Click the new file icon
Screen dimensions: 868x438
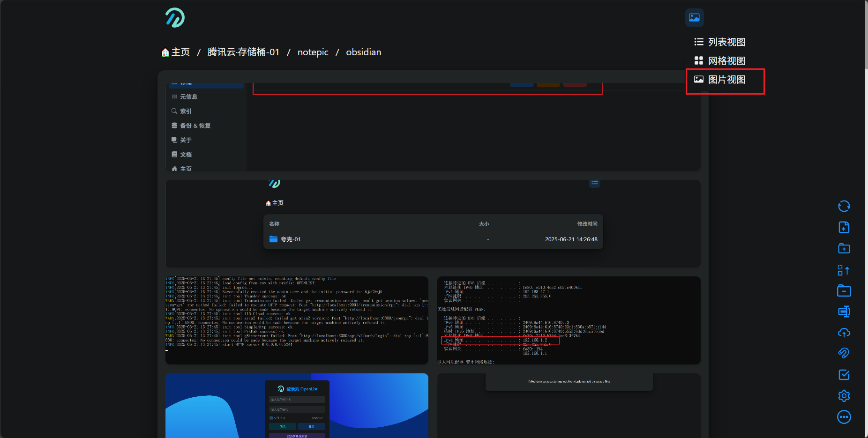coord(844,227)
